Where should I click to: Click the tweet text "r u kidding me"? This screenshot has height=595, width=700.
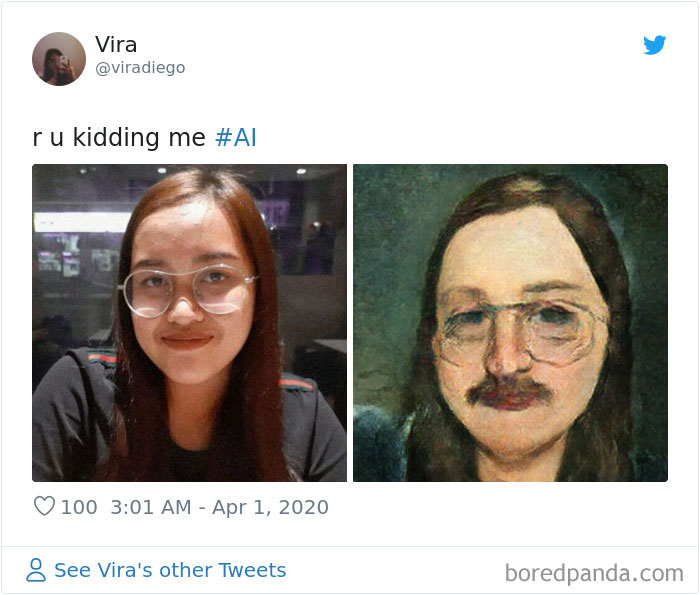119,138
